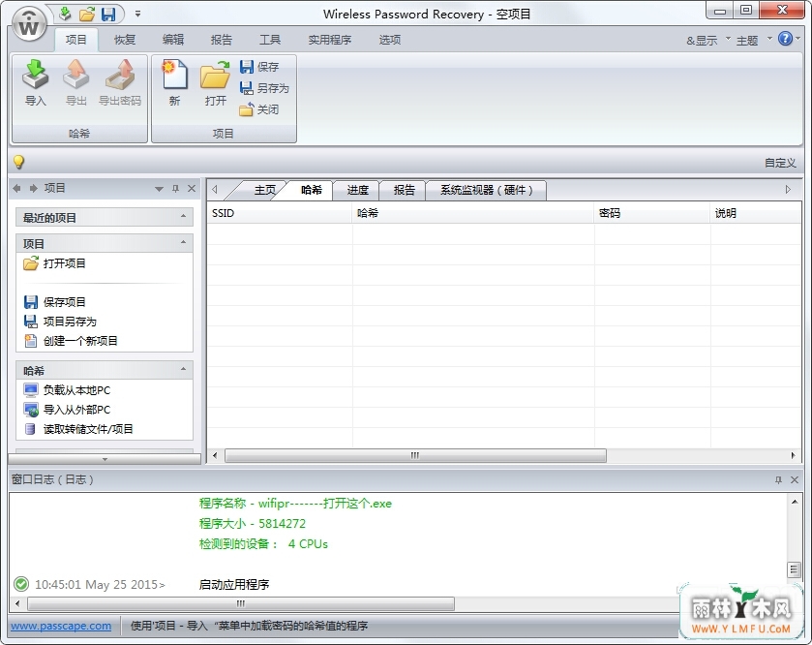This screenshot has width=812, height=645.
Task: Click hash table scroll right arrow
Action: 794,456
